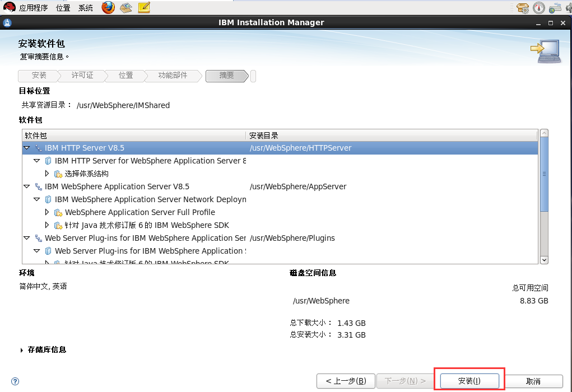Expand the 存储库信息 section
The height and width of the screenshot is (392, 572).
click(21, 350)
